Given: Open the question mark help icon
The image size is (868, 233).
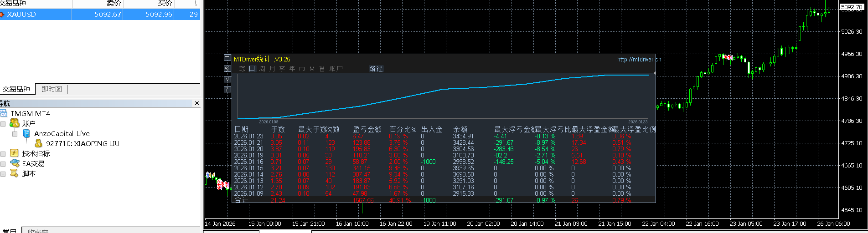Looking at the screenshot, I should (x=227, y=89).
